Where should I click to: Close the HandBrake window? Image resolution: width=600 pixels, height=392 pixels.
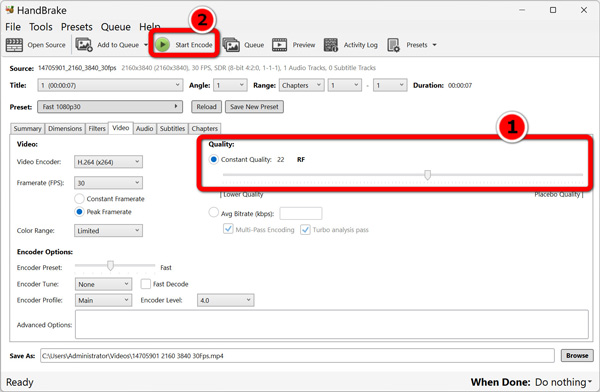click(584, 10)
